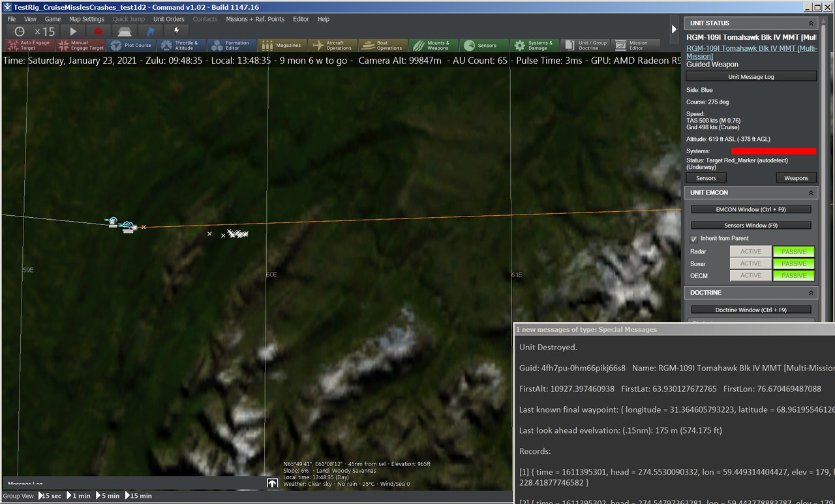Set Radar to ACTIVE
This screenshot has height=504, width=835.
(x=750, y=252)
